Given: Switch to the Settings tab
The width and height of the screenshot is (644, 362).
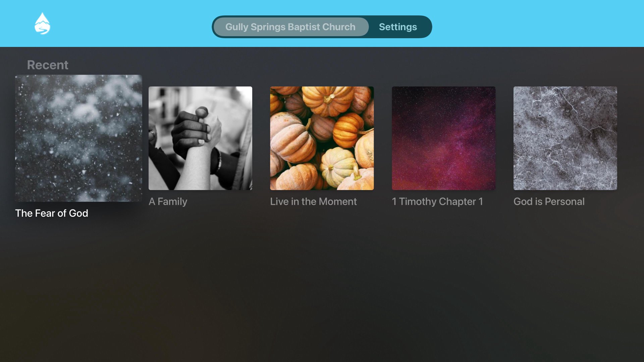Looking at the screenshot, I should point(398,27).
